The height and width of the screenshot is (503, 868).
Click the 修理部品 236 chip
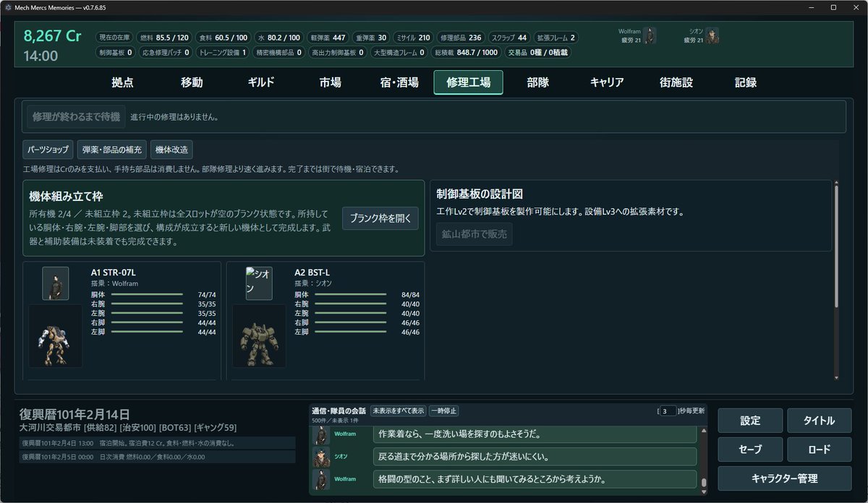[461, 38]
